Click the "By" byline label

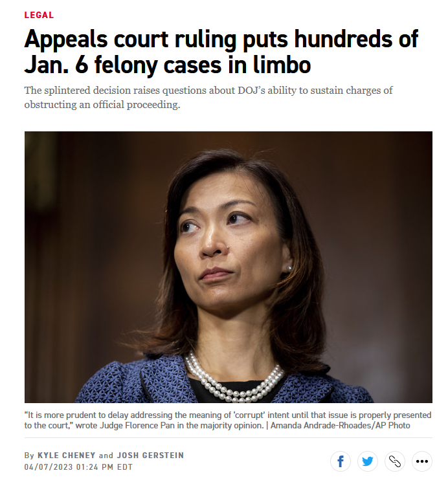point(29,456)
